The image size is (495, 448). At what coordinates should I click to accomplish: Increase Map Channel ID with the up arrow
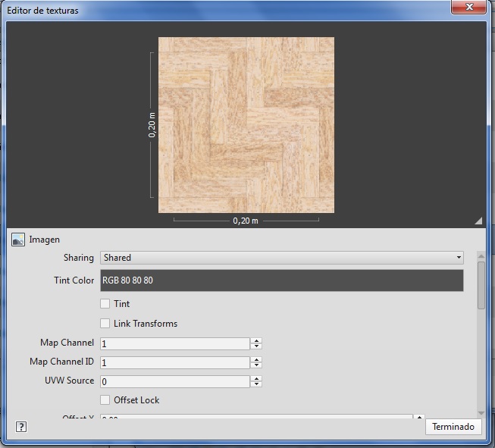pyautogui.click(x=256, y=359)
